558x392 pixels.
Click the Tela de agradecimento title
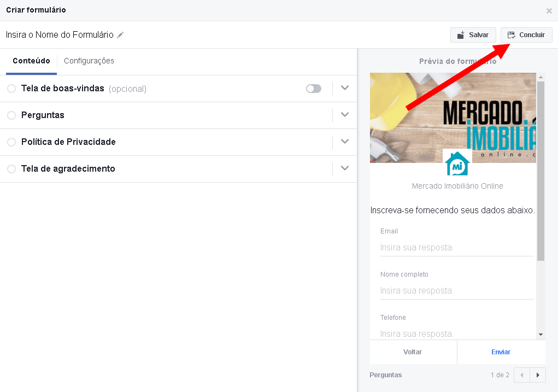[x=68, y=168]
